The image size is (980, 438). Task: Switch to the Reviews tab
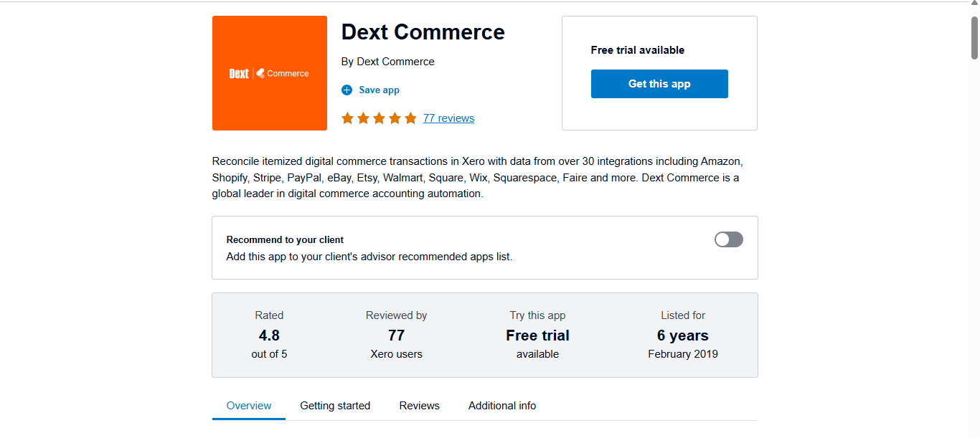(419, 405)
